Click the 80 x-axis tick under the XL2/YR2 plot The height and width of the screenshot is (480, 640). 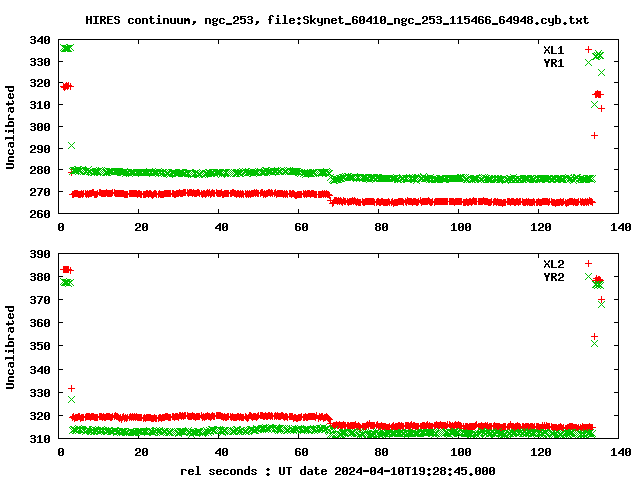pos(381,452)
